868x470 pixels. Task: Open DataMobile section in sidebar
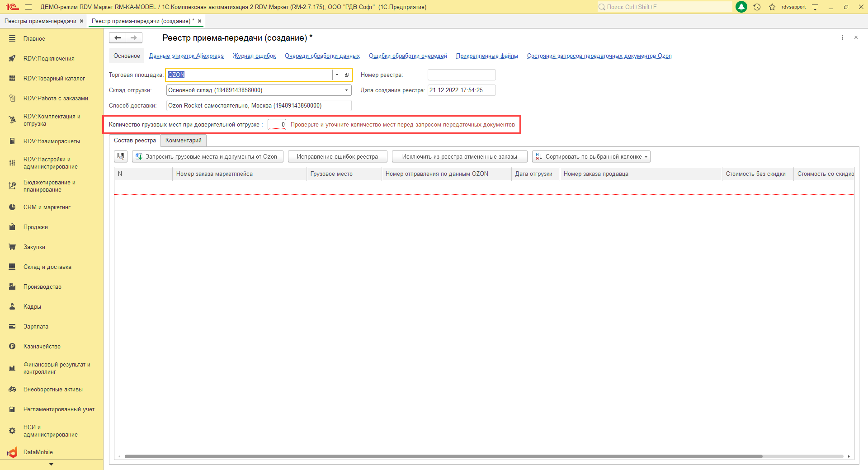tap(38, 452)
